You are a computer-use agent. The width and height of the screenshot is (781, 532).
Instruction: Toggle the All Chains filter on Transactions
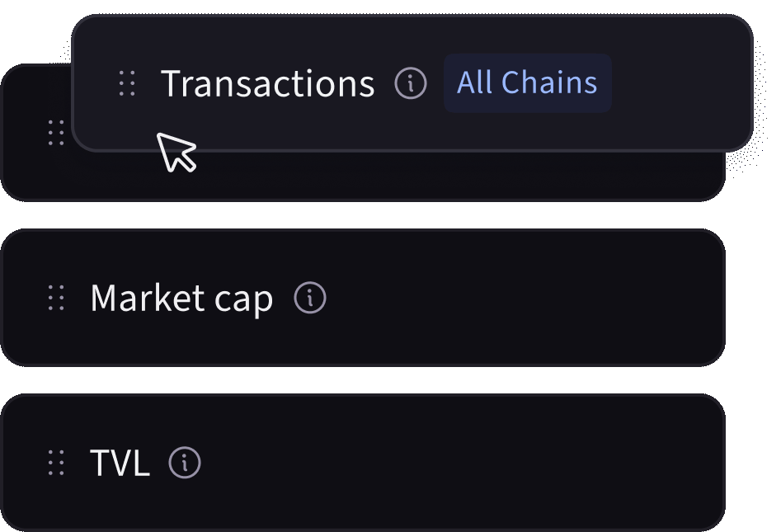click(527, 82)
